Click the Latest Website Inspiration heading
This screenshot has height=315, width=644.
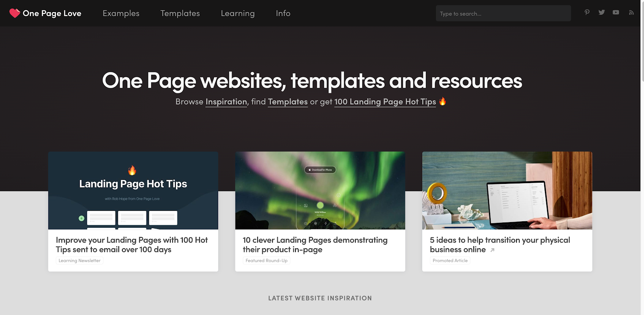pos(320,298)
